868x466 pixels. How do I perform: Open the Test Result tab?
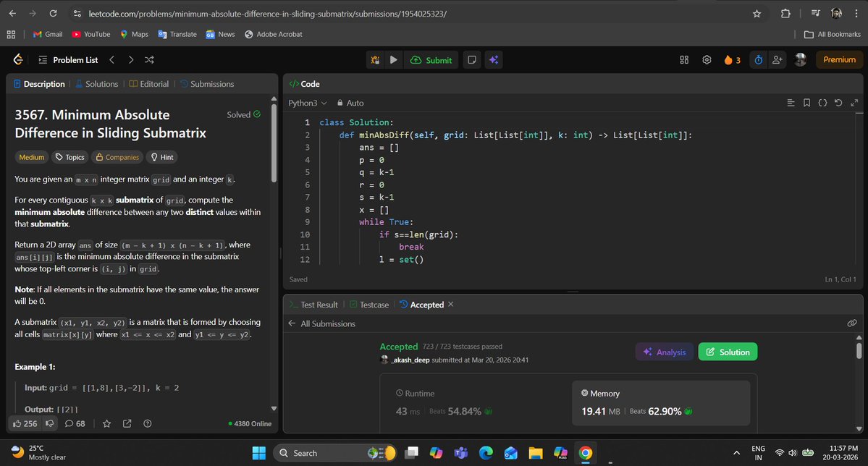313,305
